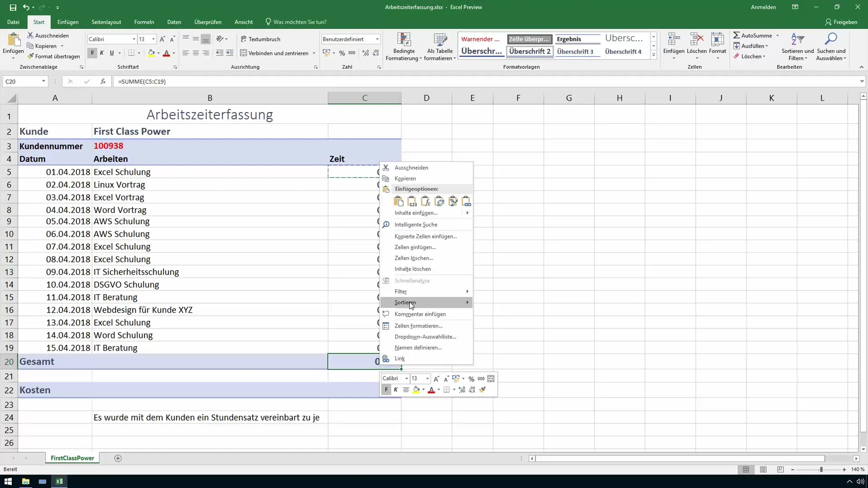Choose Kommentar einfügen in the context menu
The height and width of the screenshot is (488, 868).
click(x=426, y=314)
